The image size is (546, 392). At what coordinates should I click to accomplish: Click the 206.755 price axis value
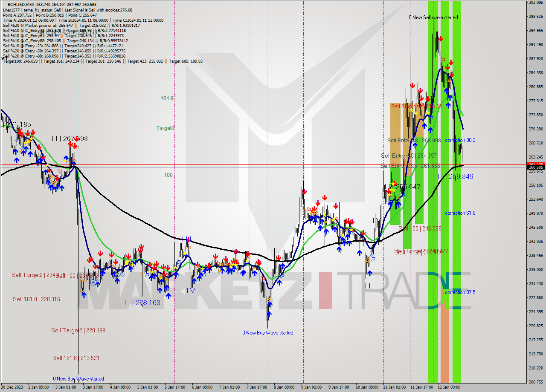(536, 382)
